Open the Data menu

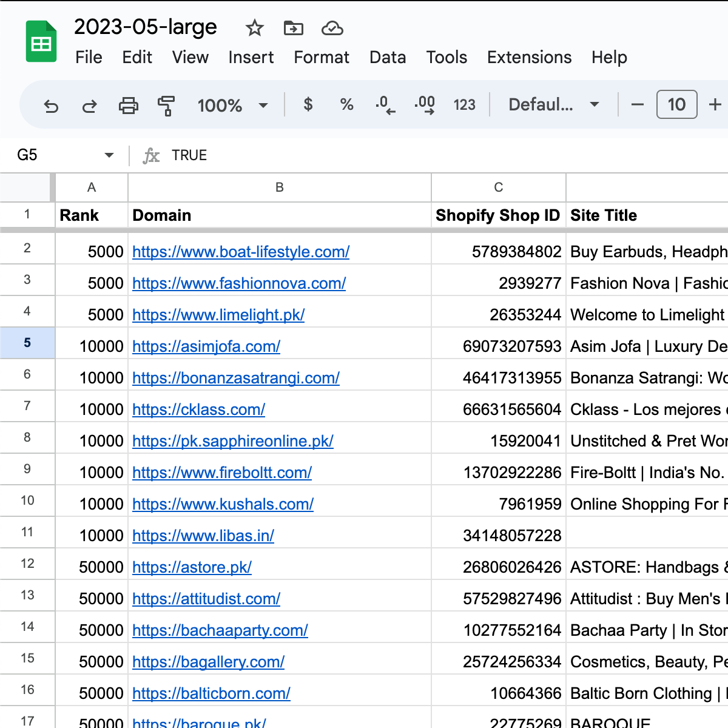(388, 57)
